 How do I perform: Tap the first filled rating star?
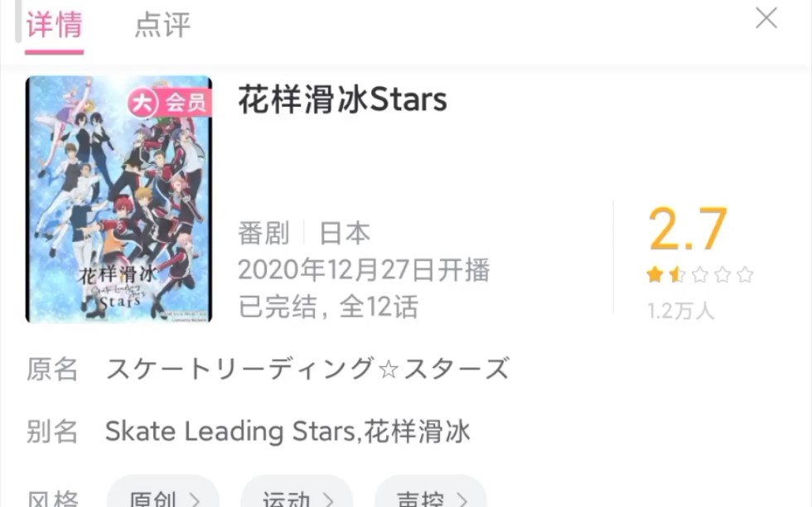point(655,274)
